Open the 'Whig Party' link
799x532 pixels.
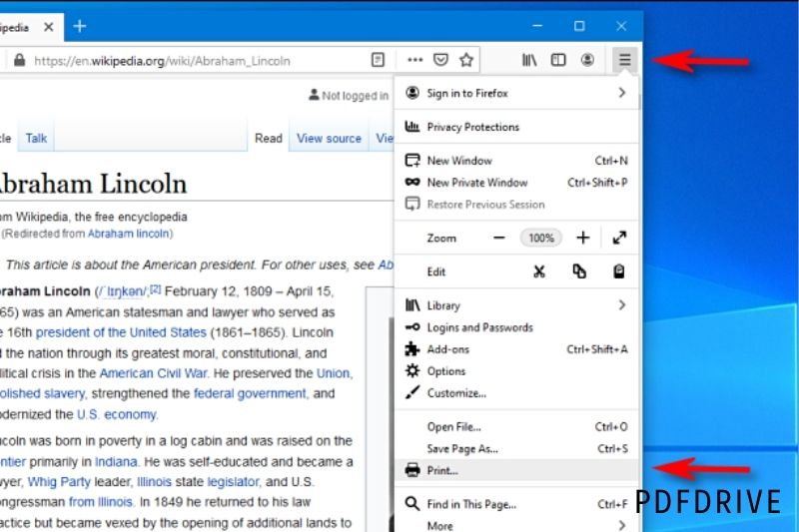pos(59,482)
